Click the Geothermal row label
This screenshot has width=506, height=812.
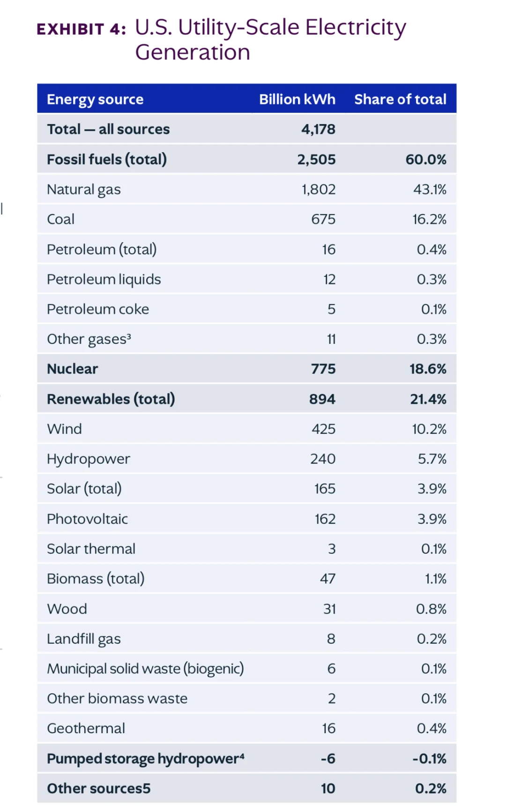pos(86,729)
